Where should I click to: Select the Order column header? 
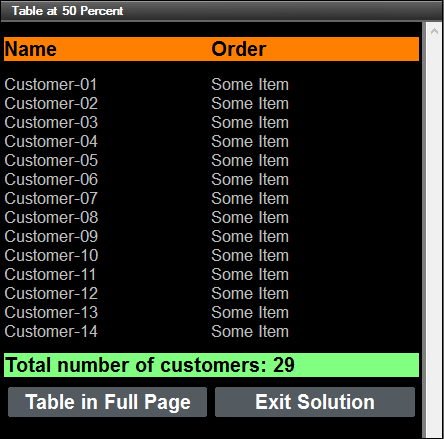pos(239,49)
